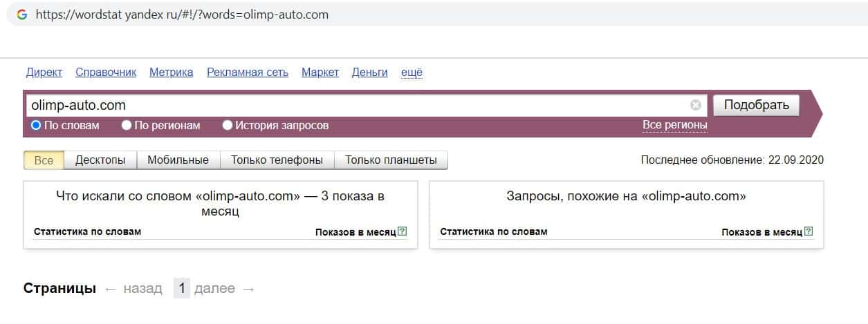The height and width of the screenshot is (324, 868).
Task: Select the "По словам" radio option
Action: point(37,126)
